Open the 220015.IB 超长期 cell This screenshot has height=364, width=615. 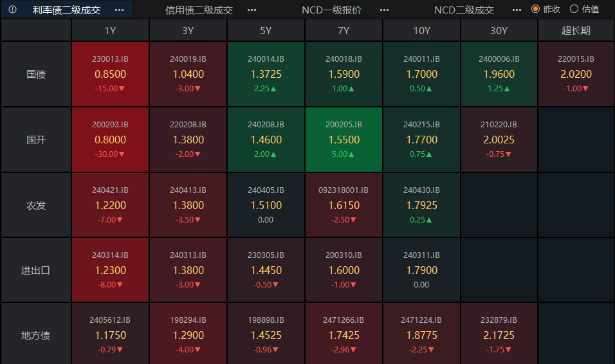point(576,74)
